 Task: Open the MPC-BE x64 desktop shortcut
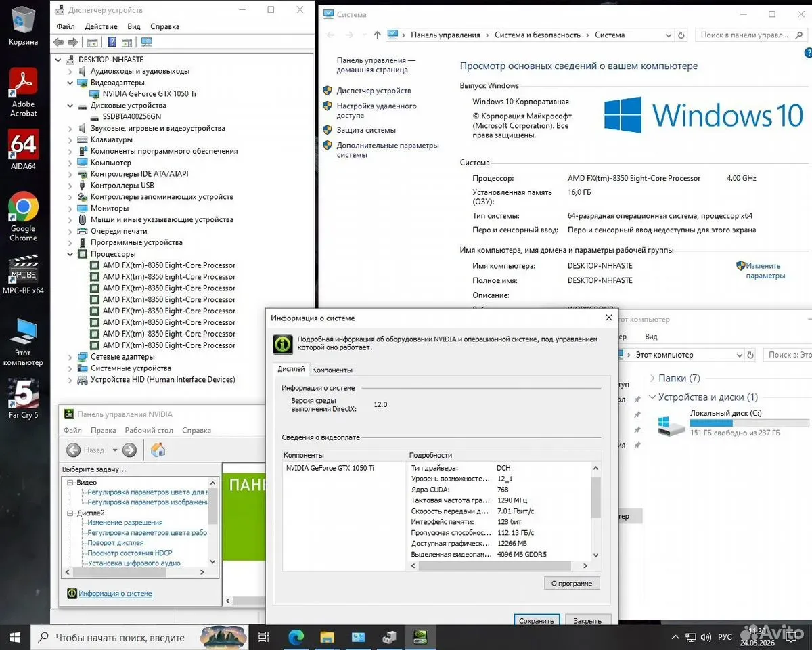tap(24, 274)
